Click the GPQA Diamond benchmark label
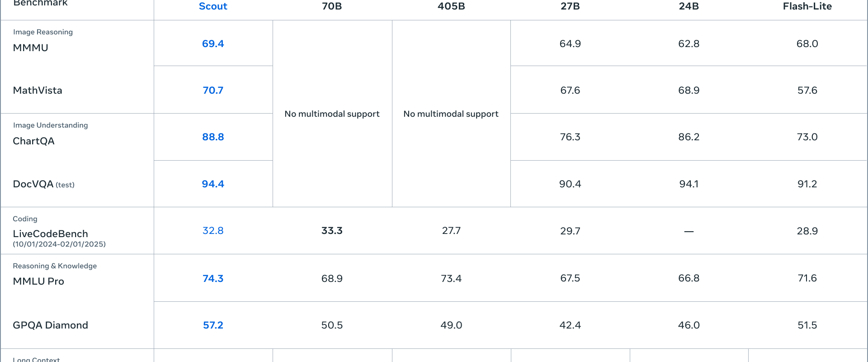868x362 pixels. [51, 325]
